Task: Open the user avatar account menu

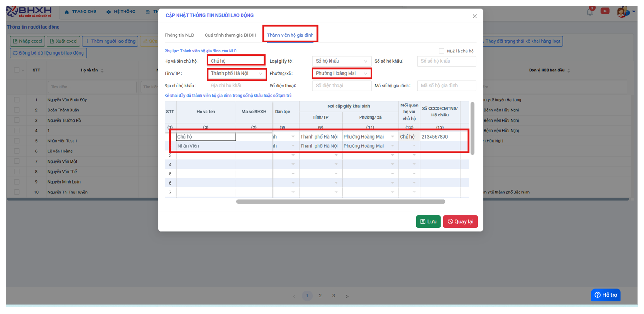Action: coord(622,12)
